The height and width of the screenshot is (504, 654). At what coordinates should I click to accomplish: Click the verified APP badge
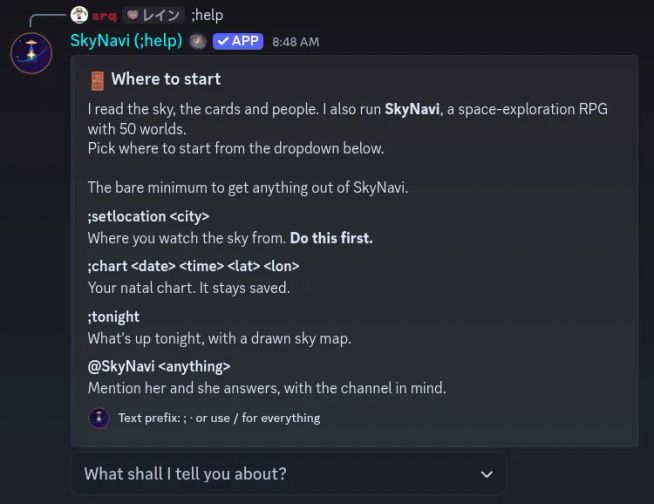pyautogui.click(x=238, y=41)
